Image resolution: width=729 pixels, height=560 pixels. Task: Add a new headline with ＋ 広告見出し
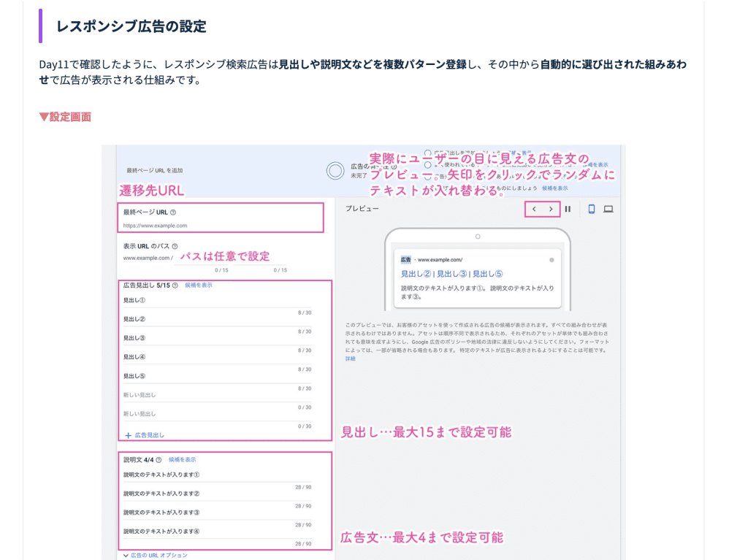[x=145, y=435]
